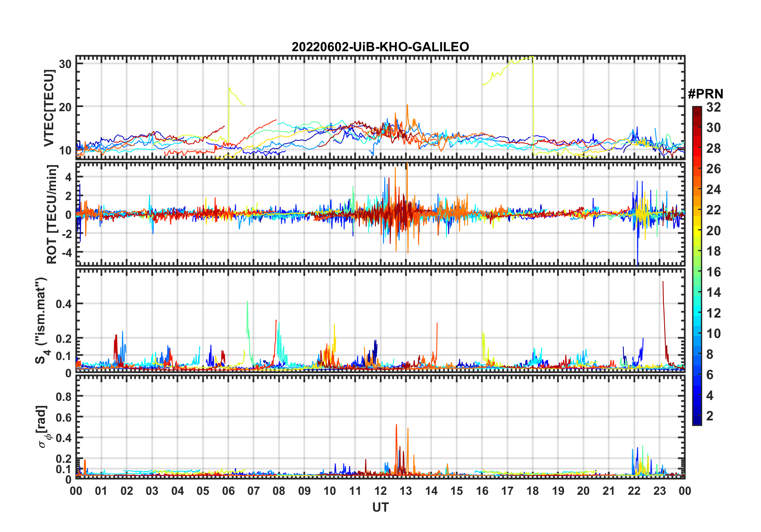This screenshot has width=761, height=532.
Task: Click x-axis tick label 03
Action: (x=152, y=491)
